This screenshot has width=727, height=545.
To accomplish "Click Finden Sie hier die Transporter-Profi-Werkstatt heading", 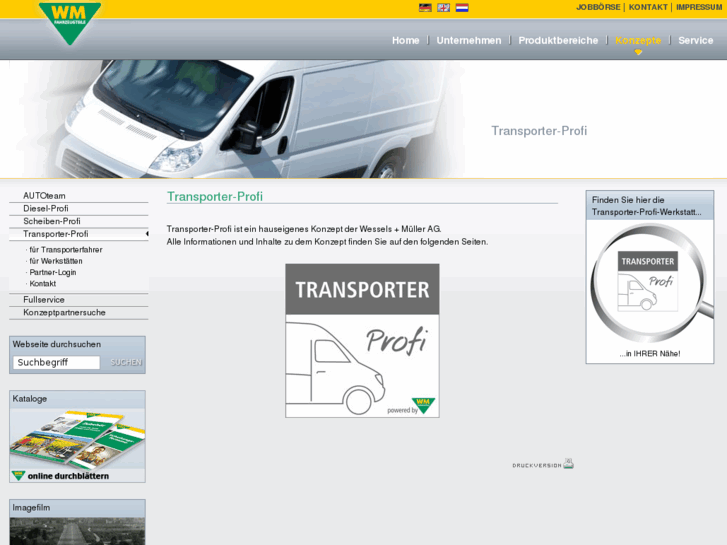I will [x=646, y=206].
